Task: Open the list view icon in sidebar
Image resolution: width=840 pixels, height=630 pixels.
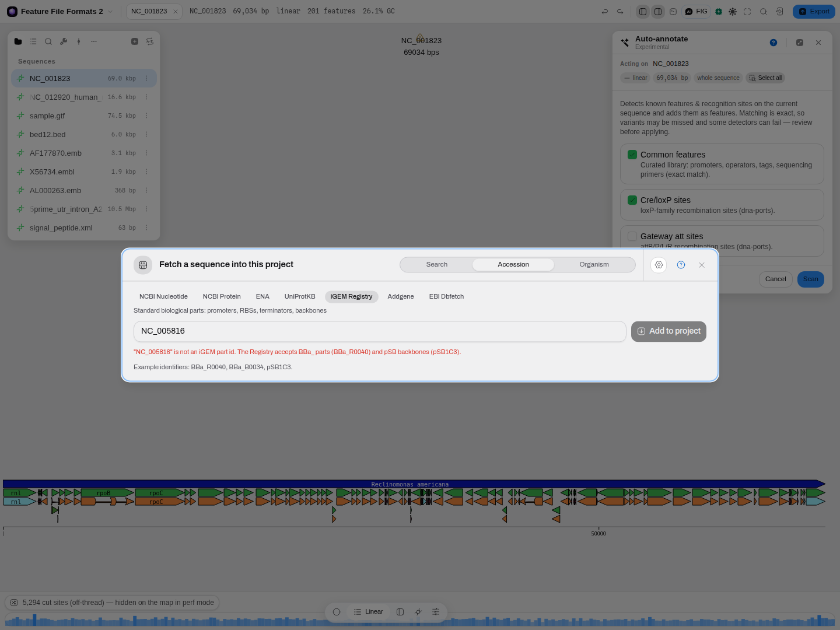Action: tap(33, 41)
